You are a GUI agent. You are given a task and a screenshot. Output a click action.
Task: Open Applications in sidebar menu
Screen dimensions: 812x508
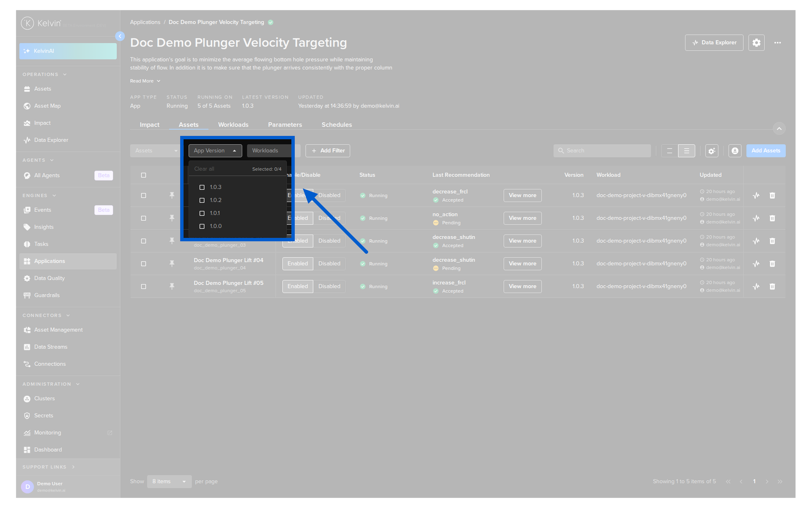(x=68, y=261)
